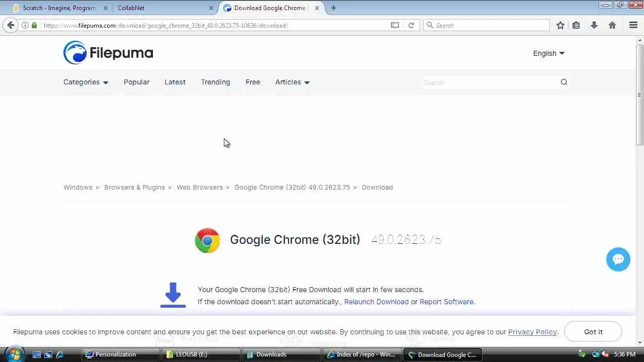Reload the page with the refresh icon
The height and width of the screenshot is (362, 644).
coord(411,25)
